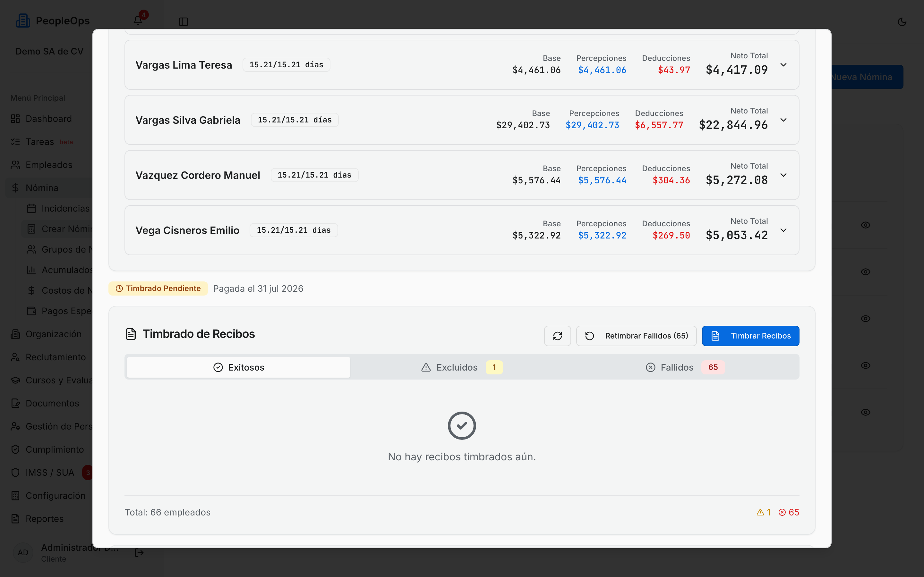Screen dimensions: 924x577
Task: Select the Exitosos tab
Action: pos(239,367)
